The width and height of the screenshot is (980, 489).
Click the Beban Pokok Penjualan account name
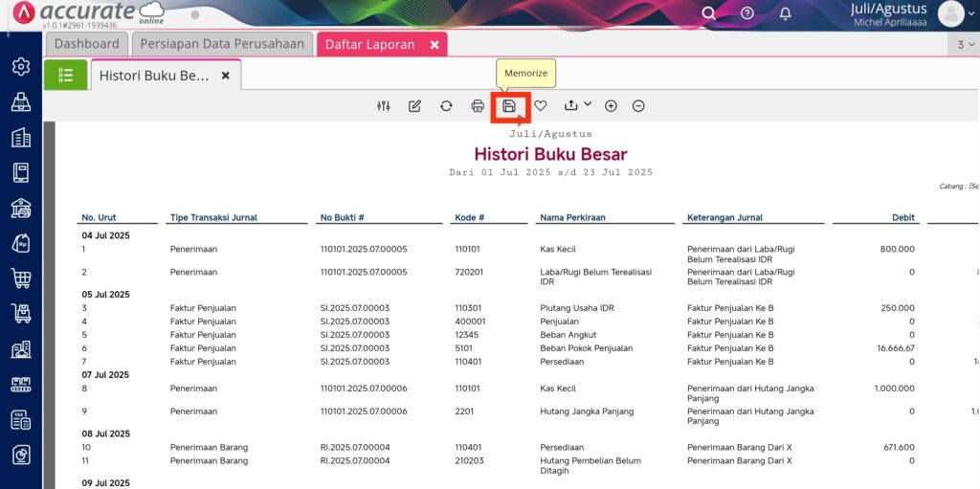[587, 347]
